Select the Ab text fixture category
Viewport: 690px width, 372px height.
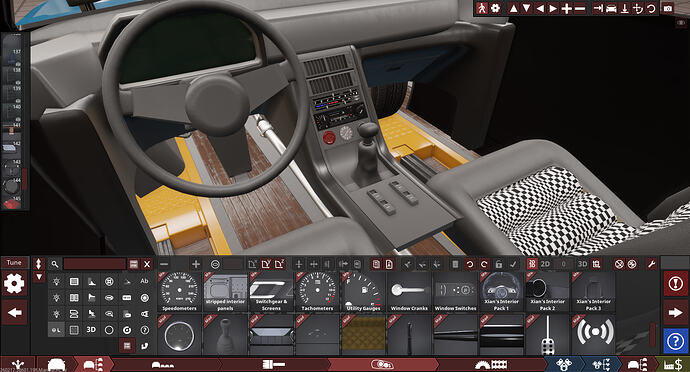144,281
